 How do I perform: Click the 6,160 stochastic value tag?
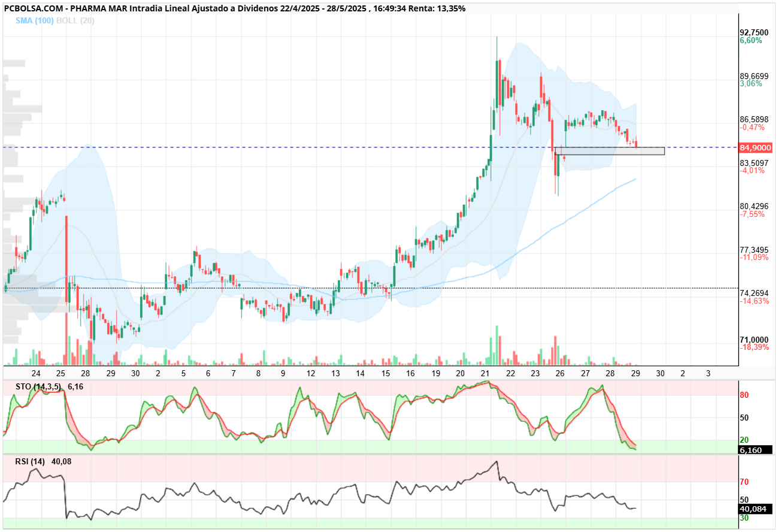[755, 449]
